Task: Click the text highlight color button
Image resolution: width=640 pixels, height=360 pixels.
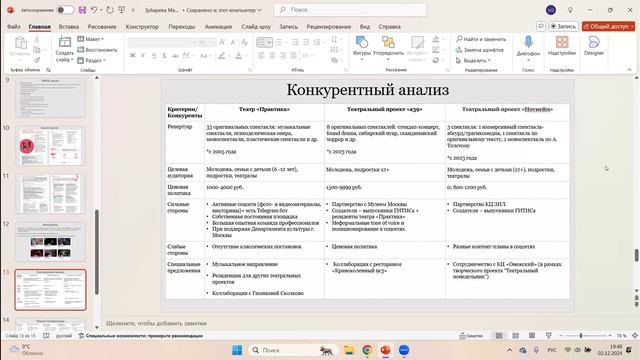Action: click(221, 56)
